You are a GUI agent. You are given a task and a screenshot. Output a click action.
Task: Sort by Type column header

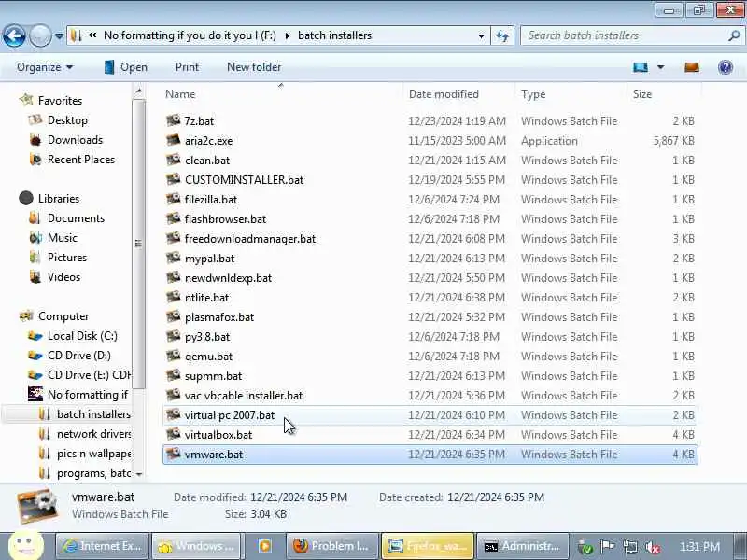pos(533,94)
